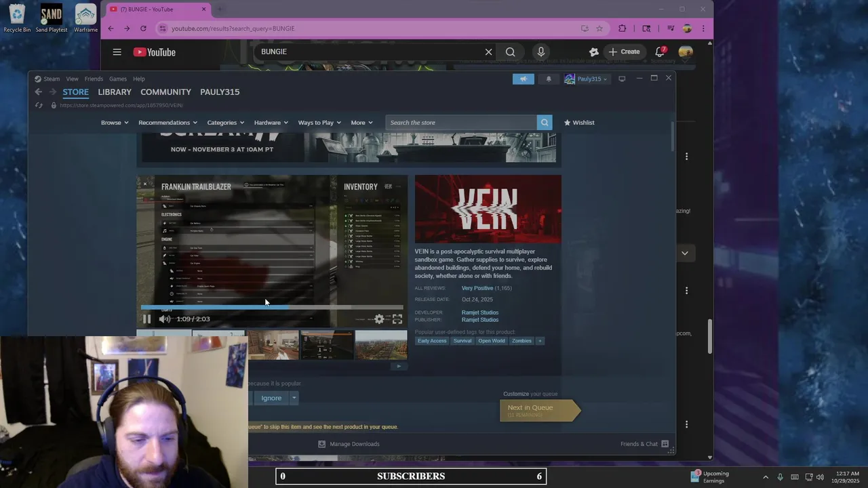Expand the Recommendations menu
The width and height of the screenshot is (868, 488).
pyautogui.click(x=168, y=123)
